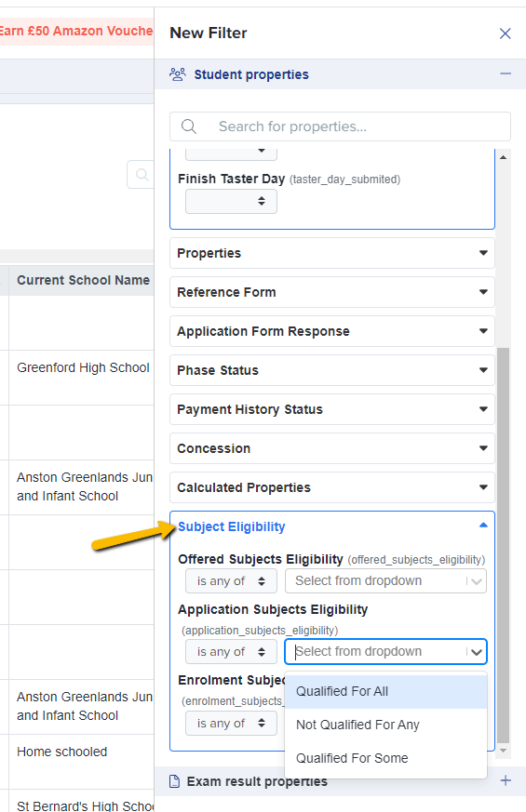Open Finish Taster Day operator selector
The width and height of the screenshot is (526, 812).
[x=231, y=202]
